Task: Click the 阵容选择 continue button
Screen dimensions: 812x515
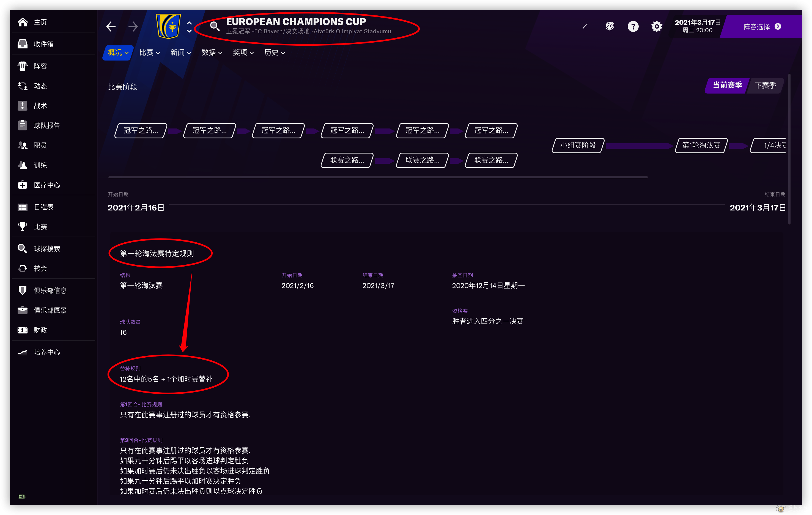Action: pos(762,27)
